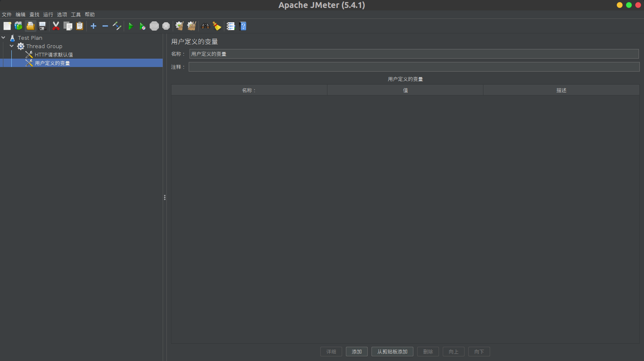Viewport: 644px width, 361px height.
Task: Open the 帮助 menu
Action: coord(90,14)
